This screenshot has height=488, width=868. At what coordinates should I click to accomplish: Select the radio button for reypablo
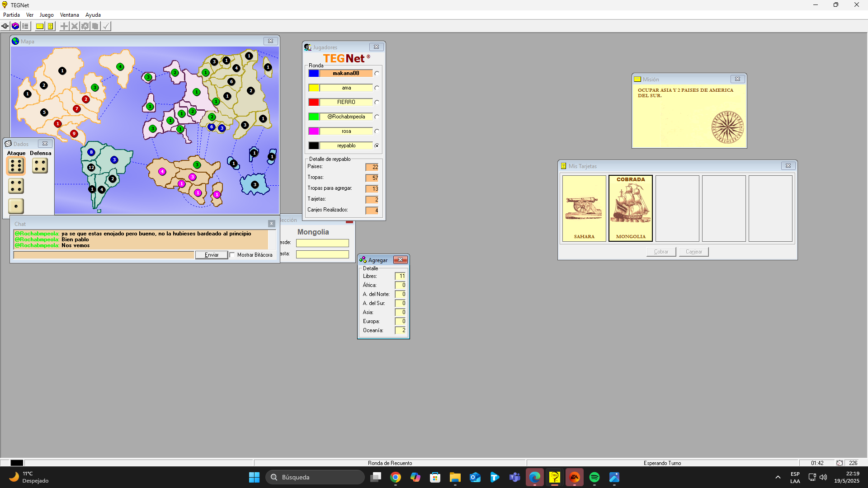377,145
